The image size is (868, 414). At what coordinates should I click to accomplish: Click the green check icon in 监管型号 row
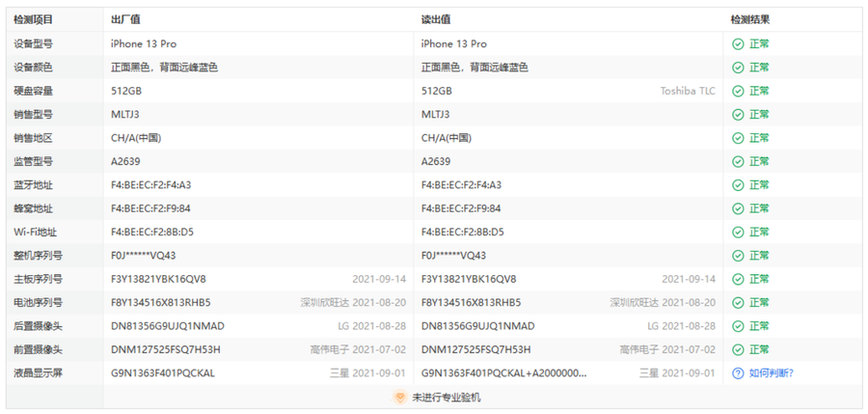(738, 162)
